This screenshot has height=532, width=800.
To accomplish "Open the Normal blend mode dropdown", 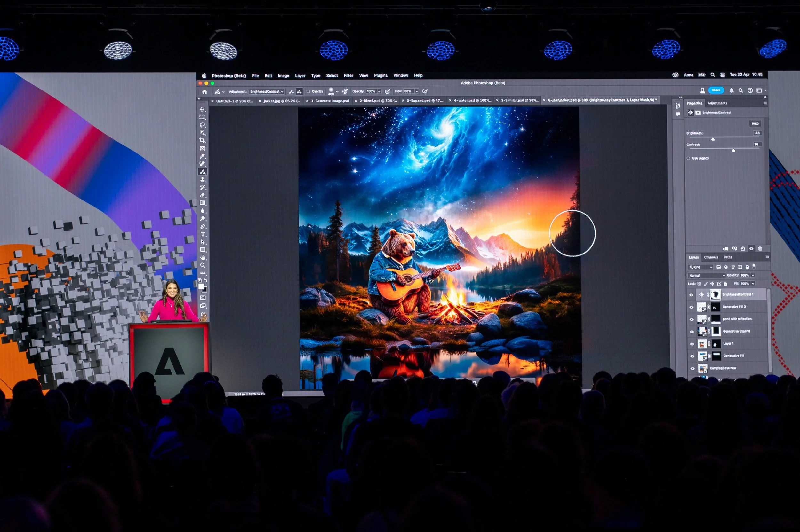I will click(x=706, y=276).
